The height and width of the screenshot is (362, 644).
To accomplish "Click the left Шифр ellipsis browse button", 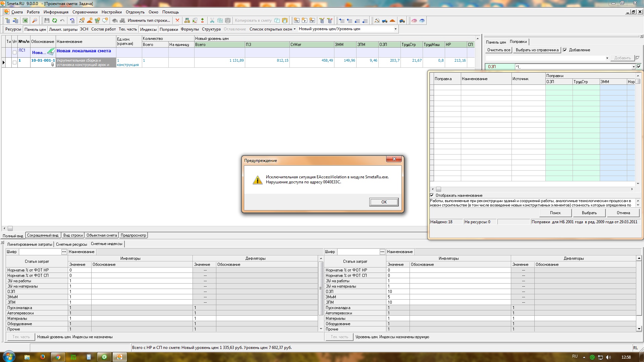I will (64, 252).
